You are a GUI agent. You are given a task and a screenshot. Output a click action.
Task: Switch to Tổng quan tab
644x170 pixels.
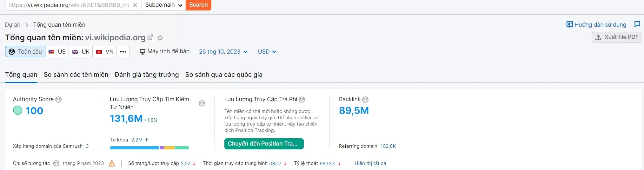click(x=21, y=75)
